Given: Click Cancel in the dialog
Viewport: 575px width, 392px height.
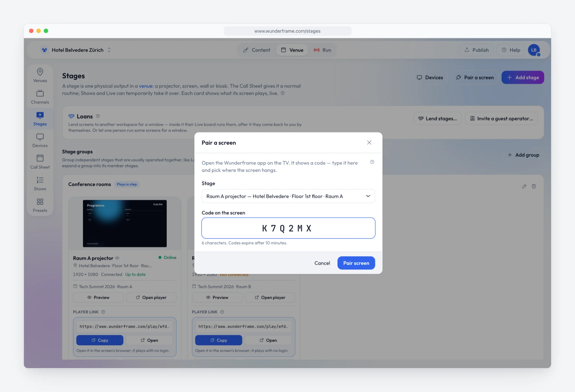Looking at the screenshot, I should tap(322, 263).
